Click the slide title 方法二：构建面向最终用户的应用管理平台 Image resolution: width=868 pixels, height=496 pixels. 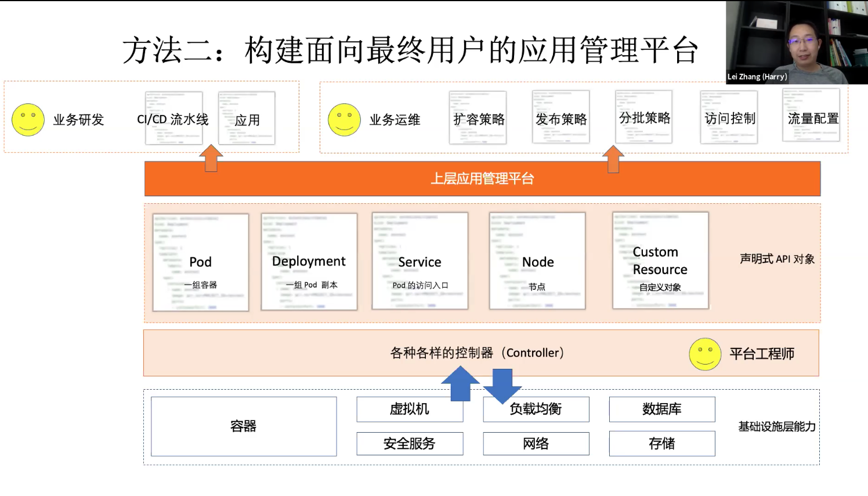410,50
